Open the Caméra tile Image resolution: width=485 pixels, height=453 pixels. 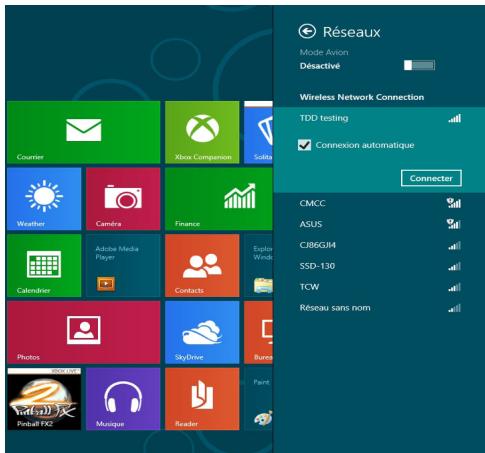[123, 199]
